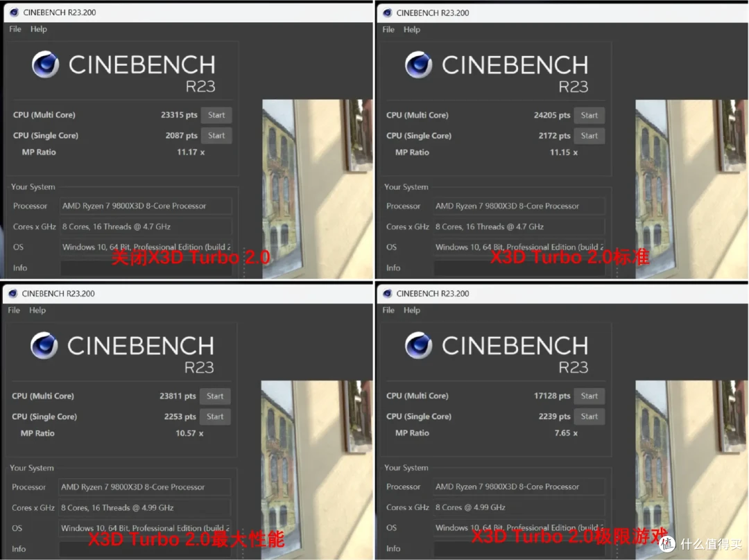Click title bar app icon of the 23315 pts window

(15, 12)
